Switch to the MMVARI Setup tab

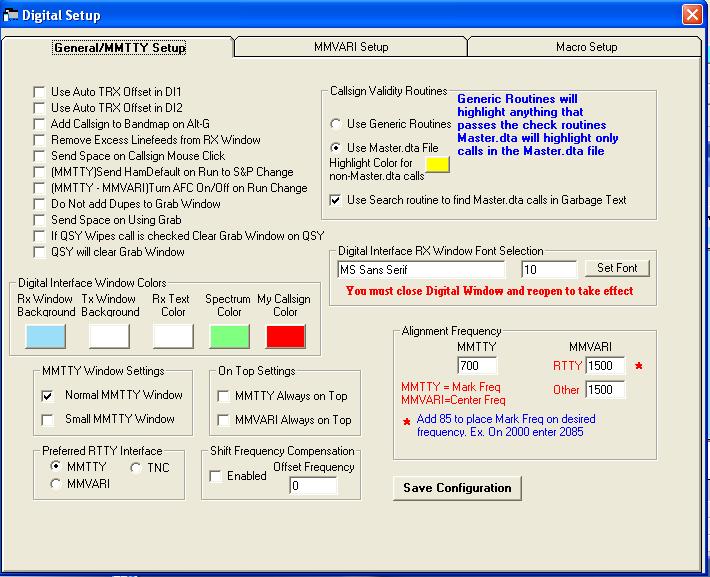(351, 47)
